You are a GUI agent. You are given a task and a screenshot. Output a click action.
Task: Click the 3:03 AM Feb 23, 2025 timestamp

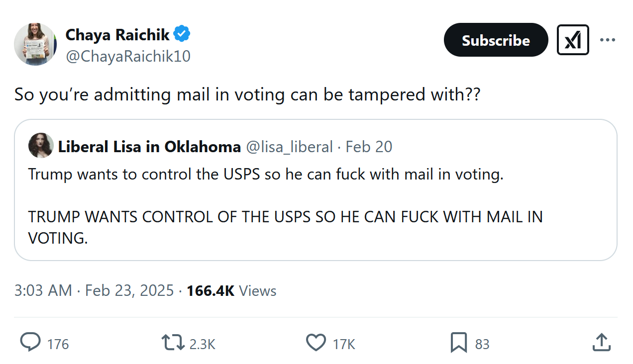94,290
